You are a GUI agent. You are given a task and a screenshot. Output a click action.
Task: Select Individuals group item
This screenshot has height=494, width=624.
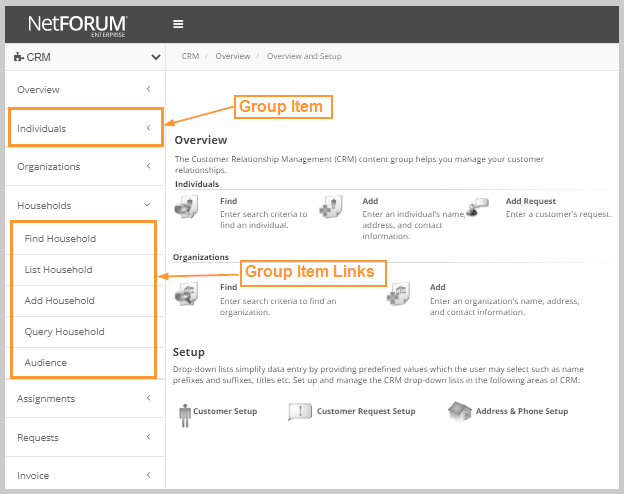[x=85, y=128]
